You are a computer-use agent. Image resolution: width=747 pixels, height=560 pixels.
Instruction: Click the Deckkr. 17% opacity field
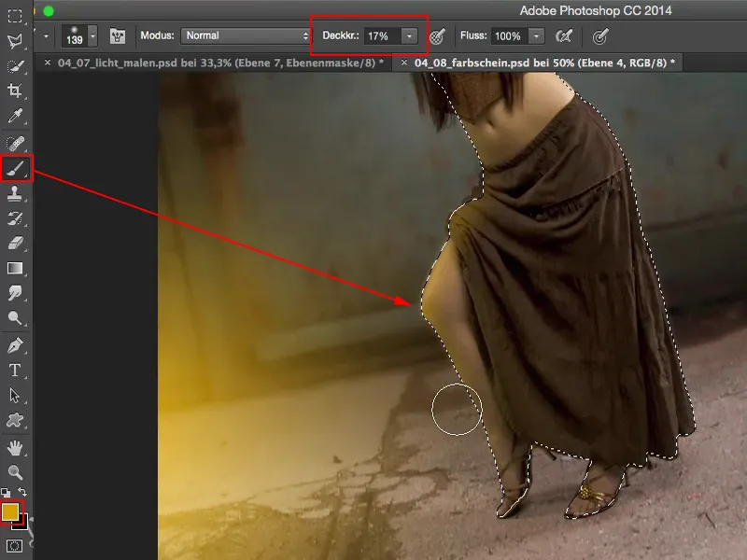click(x=383, y=36)
